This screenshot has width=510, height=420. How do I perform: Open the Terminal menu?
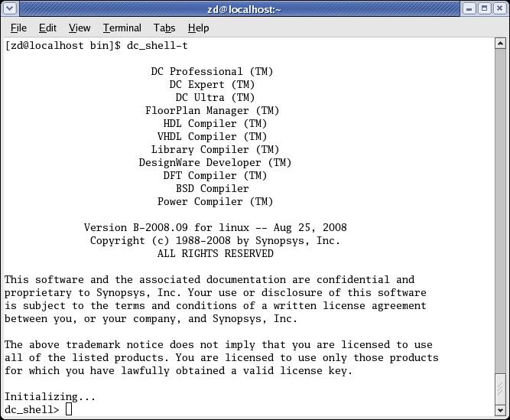click(x=122, y=28)
